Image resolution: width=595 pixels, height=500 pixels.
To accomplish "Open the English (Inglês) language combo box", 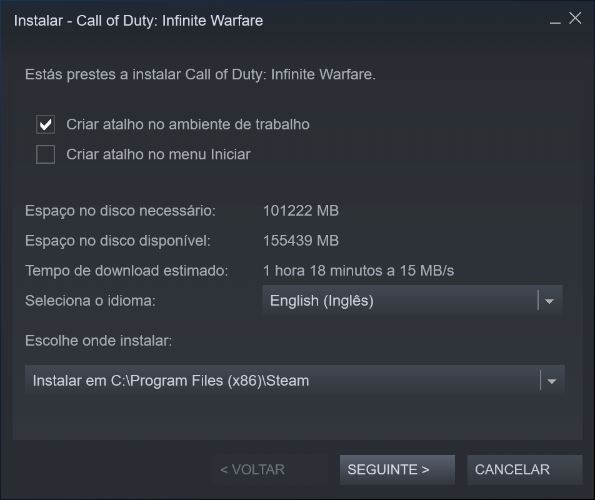I will click(x=412, y=300).
